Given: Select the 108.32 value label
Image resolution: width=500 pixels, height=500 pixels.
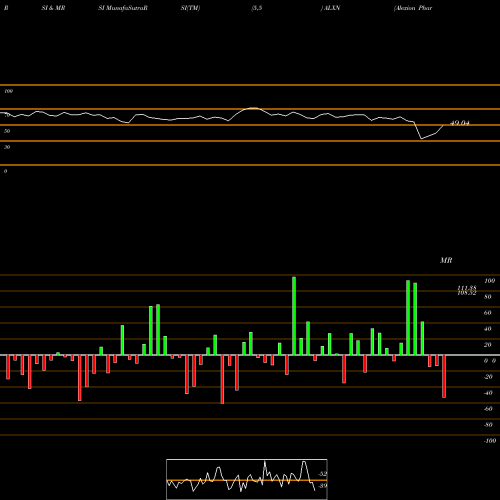Looking at the screenshot, I should [467, 293].
